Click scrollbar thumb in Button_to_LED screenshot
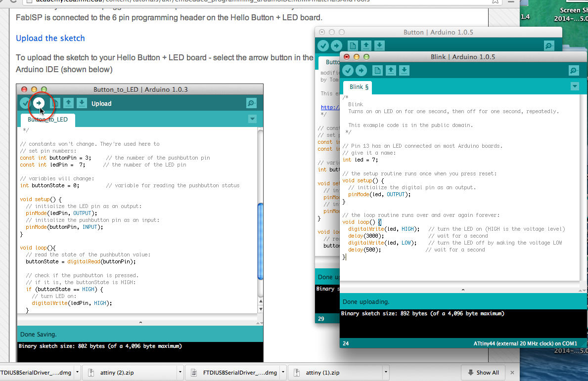The height and width of the screenshot is (381, 588). 260,241
